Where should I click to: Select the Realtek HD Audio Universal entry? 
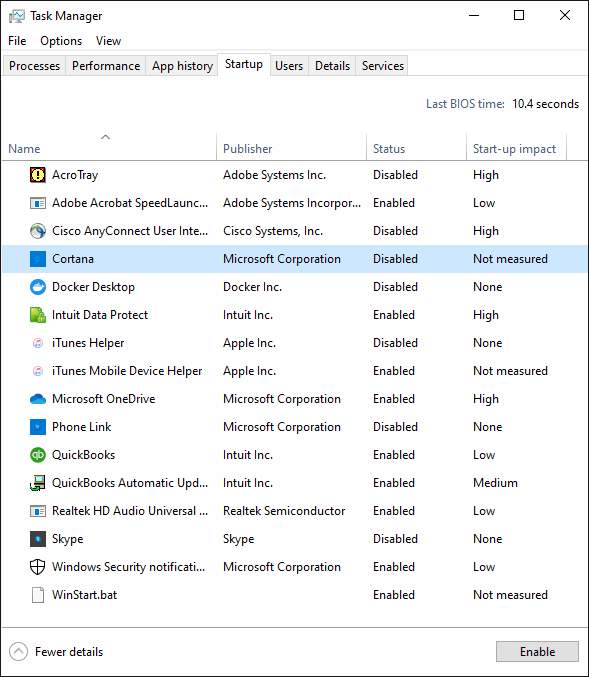[x=130, y=511]
